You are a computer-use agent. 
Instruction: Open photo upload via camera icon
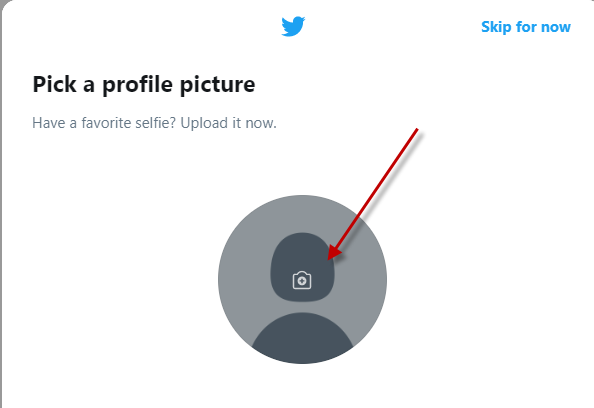(302, 280)
